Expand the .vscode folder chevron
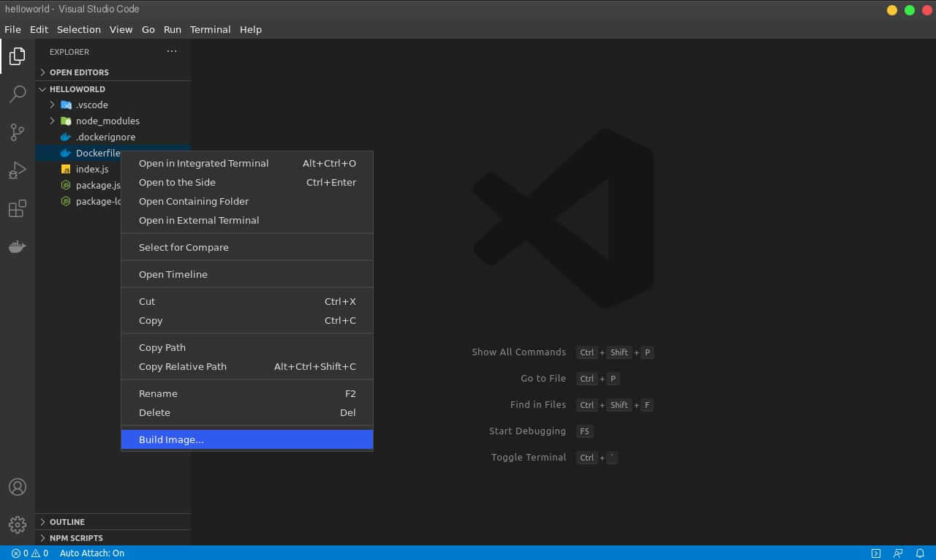Viewport: 936px width, 560px height. coord(52,105)
